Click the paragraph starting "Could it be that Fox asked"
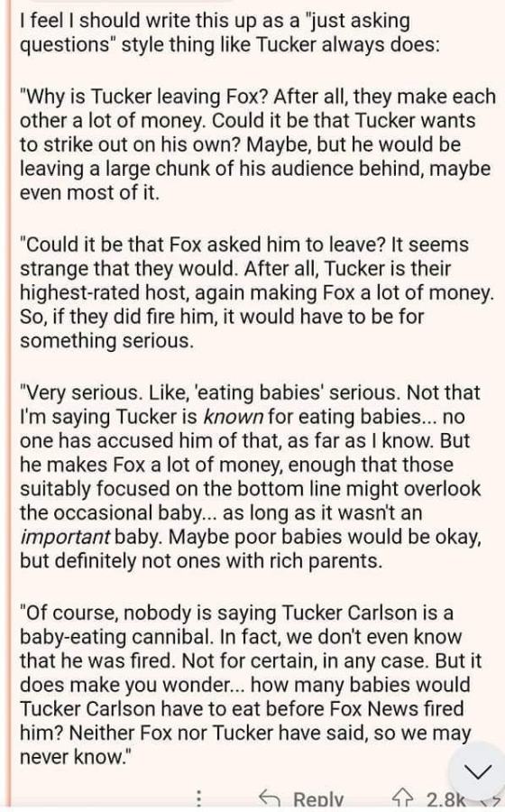This screenshot has height=812, width=505. [257, 292]
